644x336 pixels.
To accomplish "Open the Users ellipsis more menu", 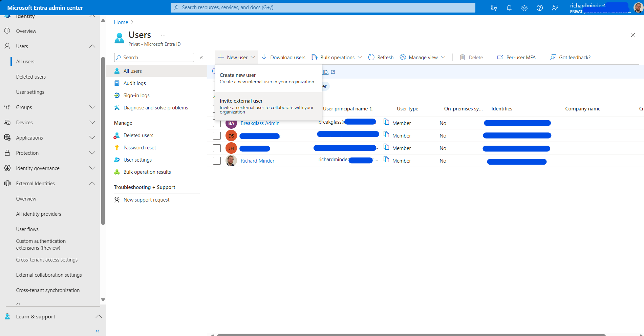I will (163, 35).
